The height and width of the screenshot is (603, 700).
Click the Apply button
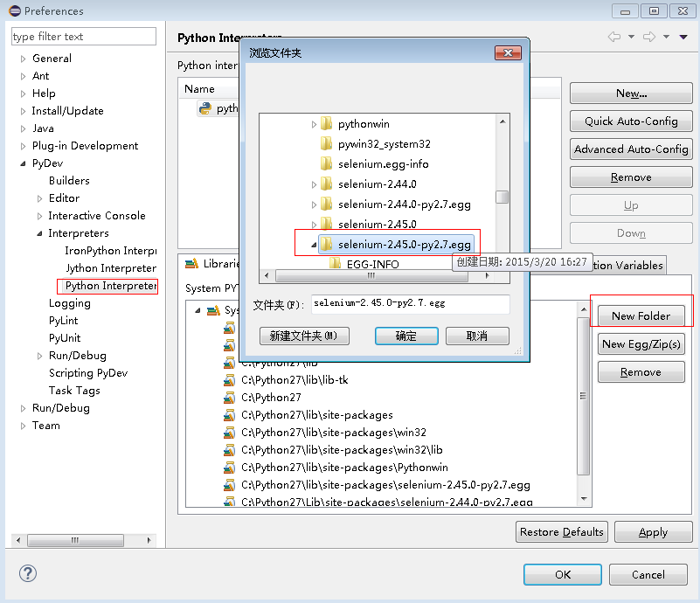(653, 532)
